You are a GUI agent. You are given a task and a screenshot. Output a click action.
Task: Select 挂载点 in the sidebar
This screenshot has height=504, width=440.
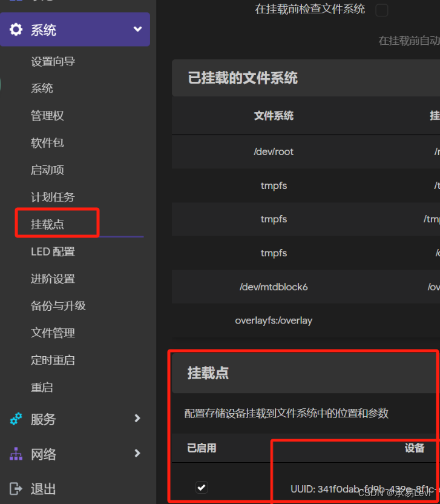click(x=47, y=224)
